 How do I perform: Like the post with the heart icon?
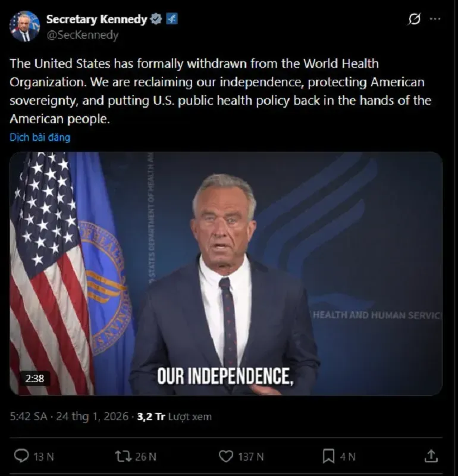click(x=226, y=456)
